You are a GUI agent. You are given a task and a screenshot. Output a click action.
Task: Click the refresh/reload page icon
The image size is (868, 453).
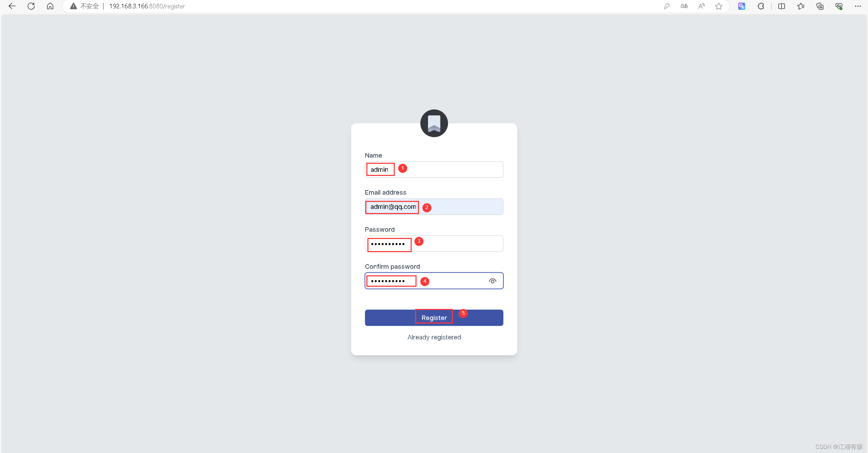[31, 6]
